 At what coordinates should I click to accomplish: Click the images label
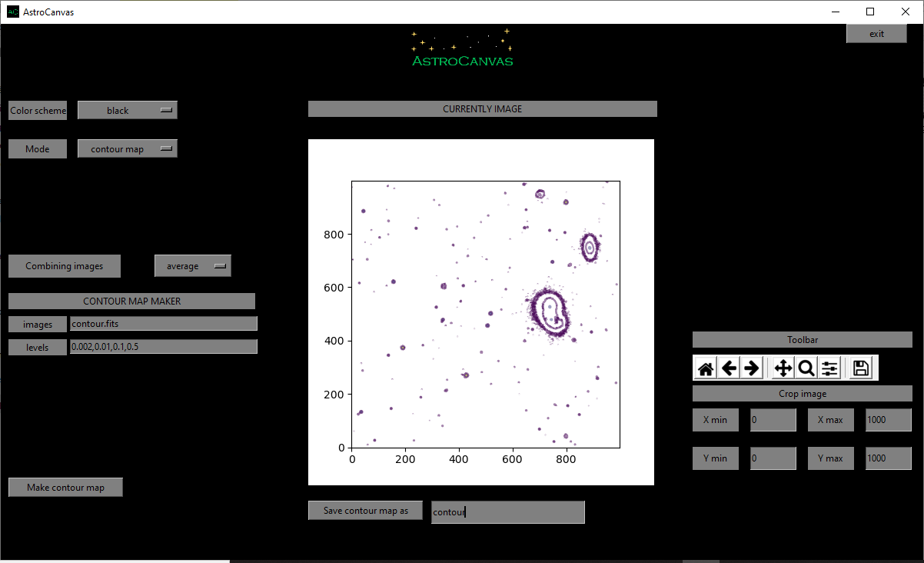point(38,324)
